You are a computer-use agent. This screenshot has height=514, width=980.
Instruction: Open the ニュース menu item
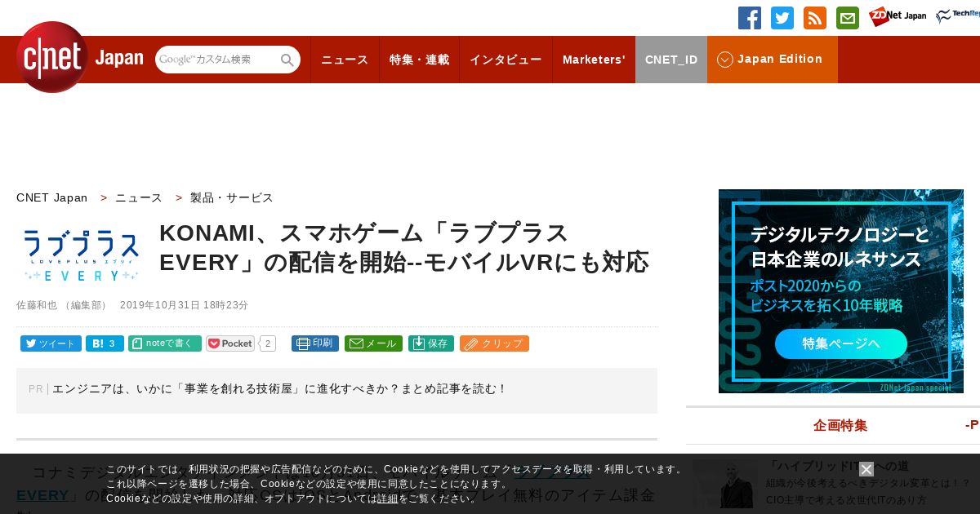pos(345,60)
